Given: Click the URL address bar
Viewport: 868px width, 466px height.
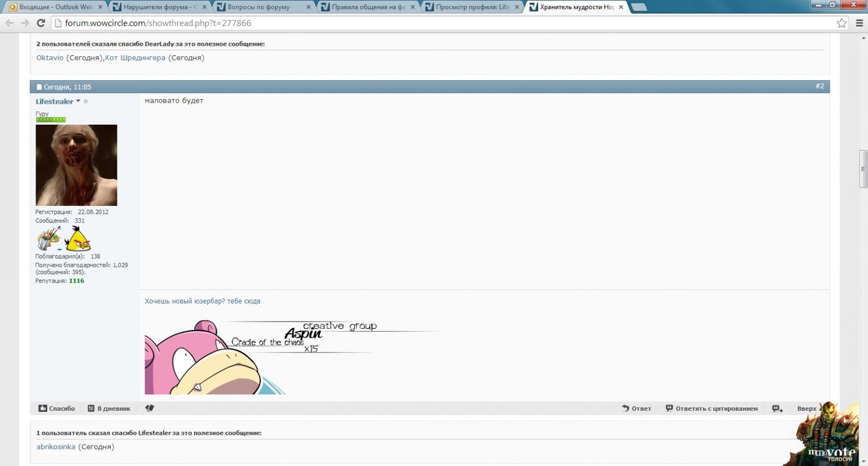Looking at the screenshot, I should pos(440,23).
